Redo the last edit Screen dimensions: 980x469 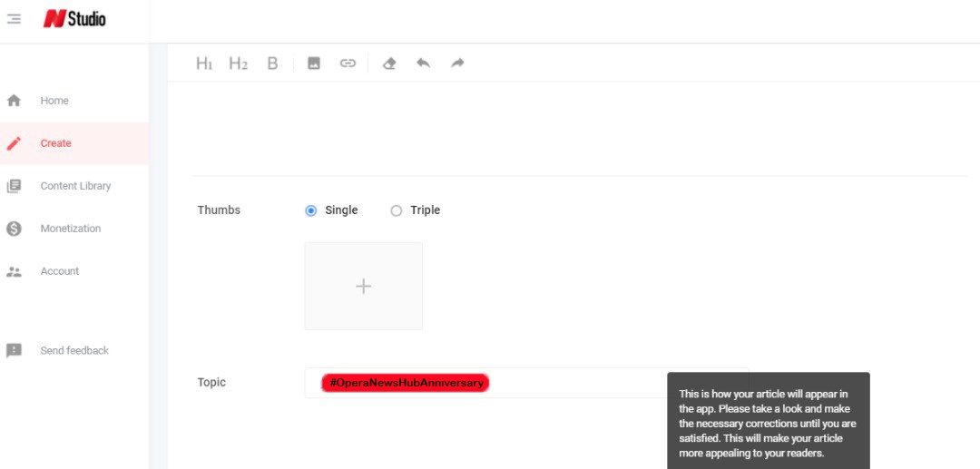pyautogui.click(x=457, y=64)
